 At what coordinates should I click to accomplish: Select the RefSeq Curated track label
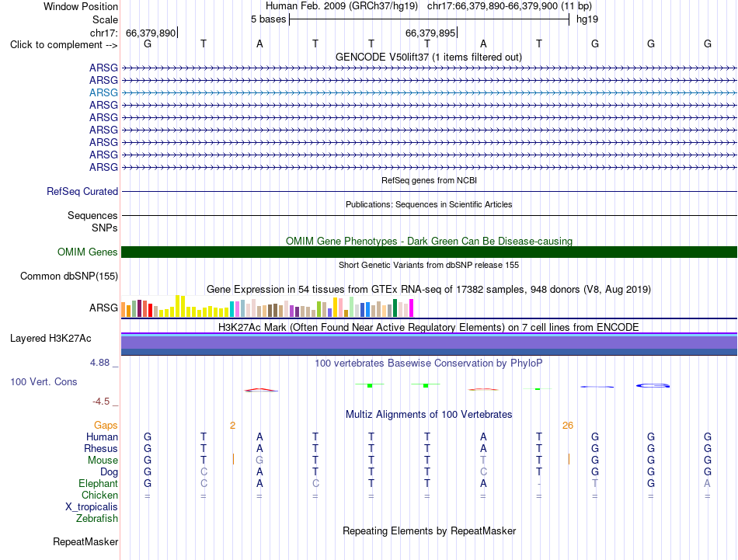(82, 192)
